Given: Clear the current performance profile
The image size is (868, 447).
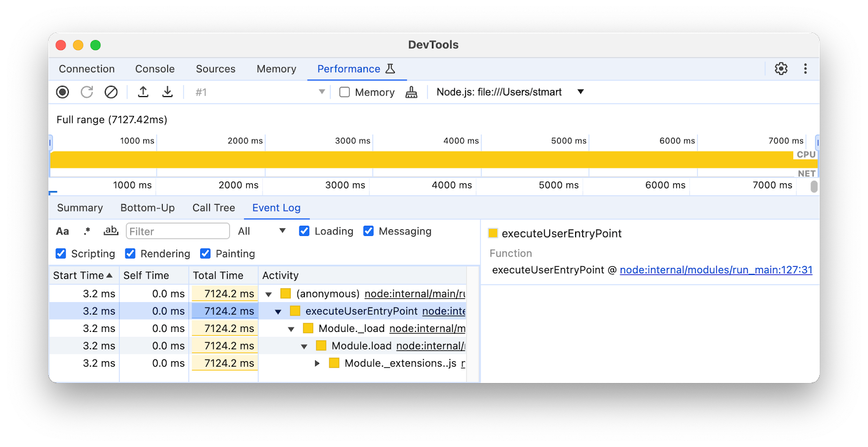Looking at the screenshot, I should (x=111, y=92).
